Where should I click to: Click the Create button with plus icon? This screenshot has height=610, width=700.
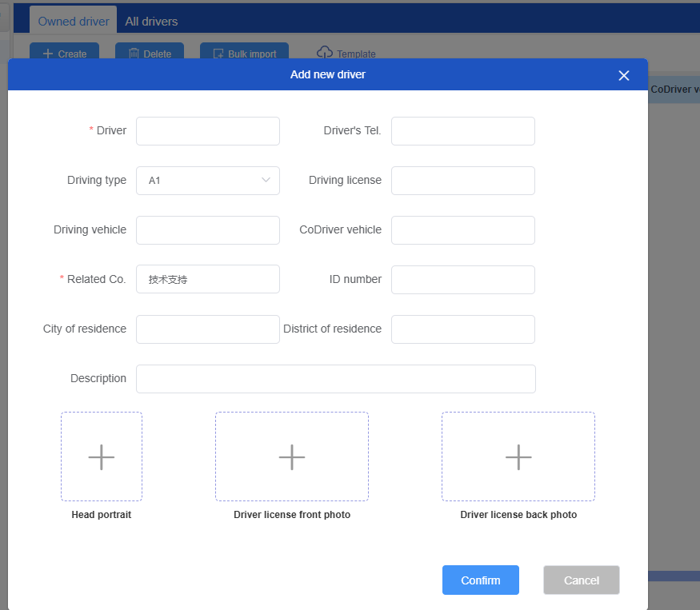click(64, 54)
